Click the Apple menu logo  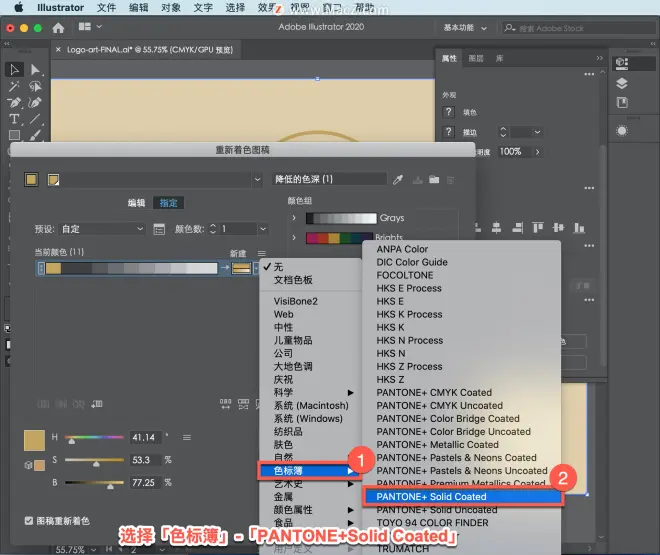[x=19, y=8]
